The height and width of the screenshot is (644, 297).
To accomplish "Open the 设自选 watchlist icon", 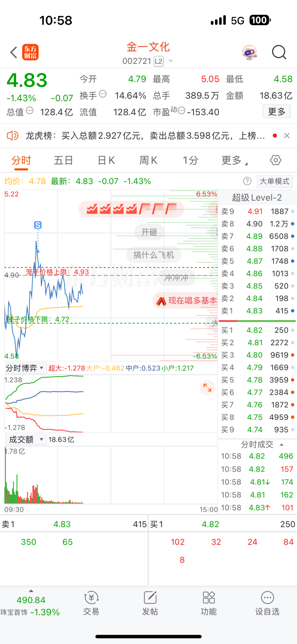I will 267,603.
